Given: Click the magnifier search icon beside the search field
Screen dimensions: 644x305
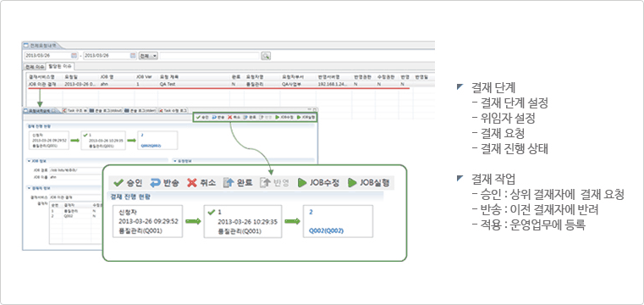Looking at the screenshot, I should coord(266,55).
